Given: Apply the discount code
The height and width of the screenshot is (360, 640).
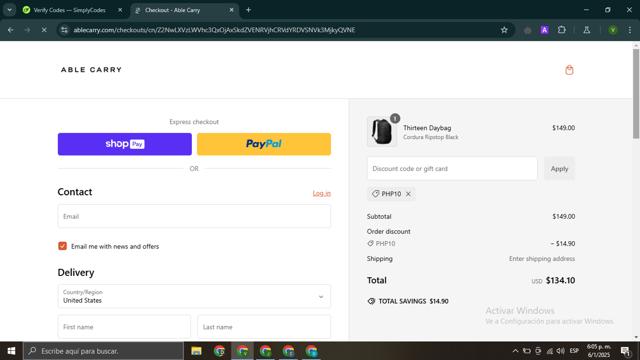Looking at the screenshot, I should point(559,169).
